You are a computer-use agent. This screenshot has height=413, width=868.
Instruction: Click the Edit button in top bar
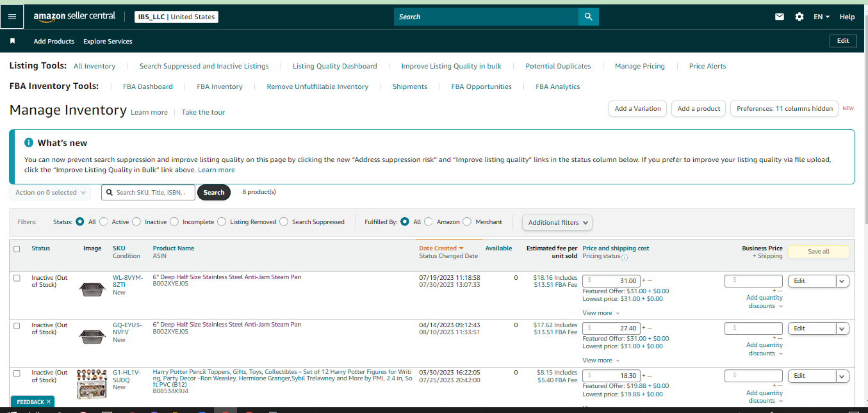tap(843, 40)
